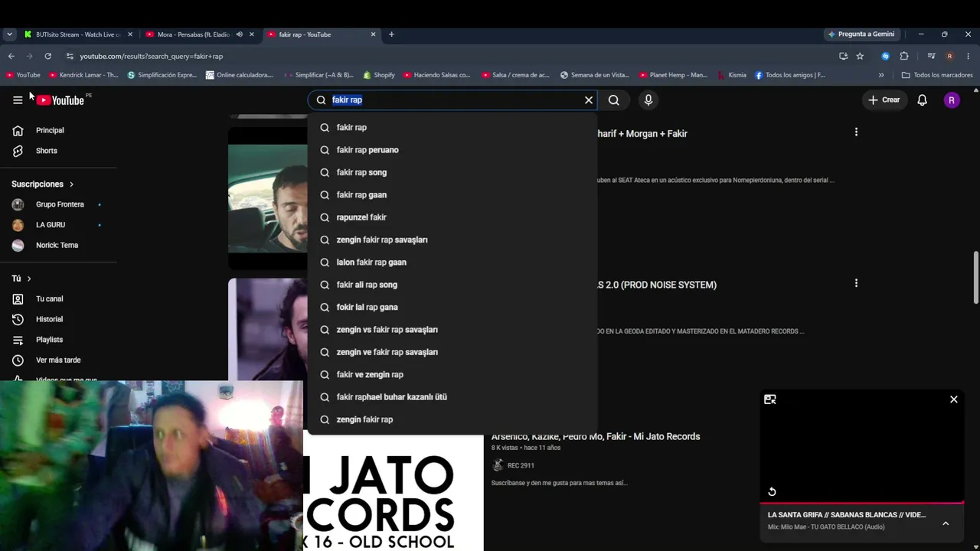Seek on the miniplayer progress bar
Image resolution: width=980 pixels, height=551 pixels.
[862, 503]
